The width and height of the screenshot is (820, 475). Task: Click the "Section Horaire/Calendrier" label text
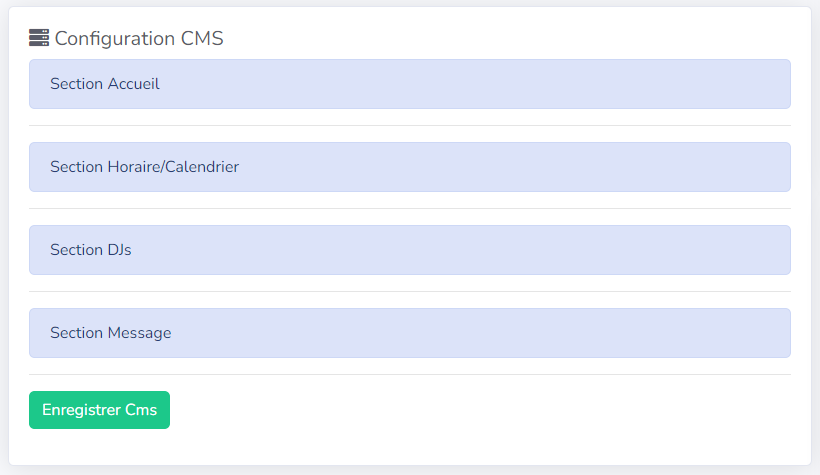pos(144,167)
